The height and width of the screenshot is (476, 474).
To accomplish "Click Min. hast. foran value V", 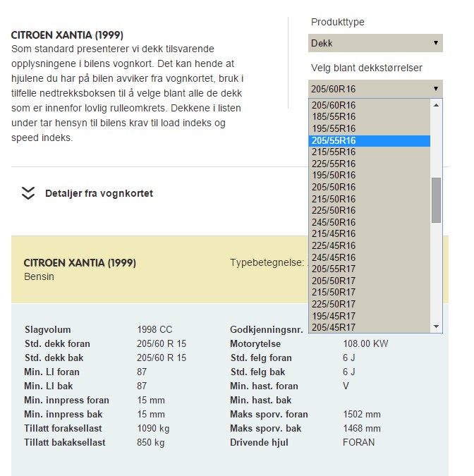I will point(346,386).
